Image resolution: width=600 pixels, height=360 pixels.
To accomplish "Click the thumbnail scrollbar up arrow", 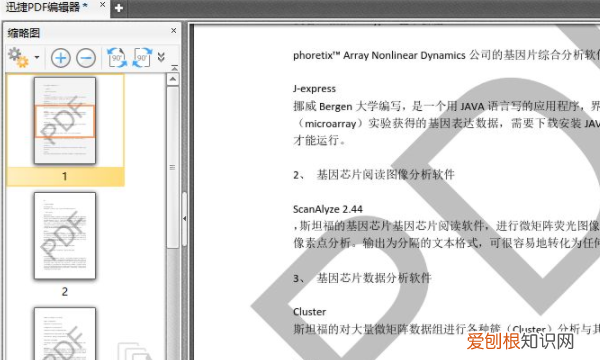I will [173, 79].
